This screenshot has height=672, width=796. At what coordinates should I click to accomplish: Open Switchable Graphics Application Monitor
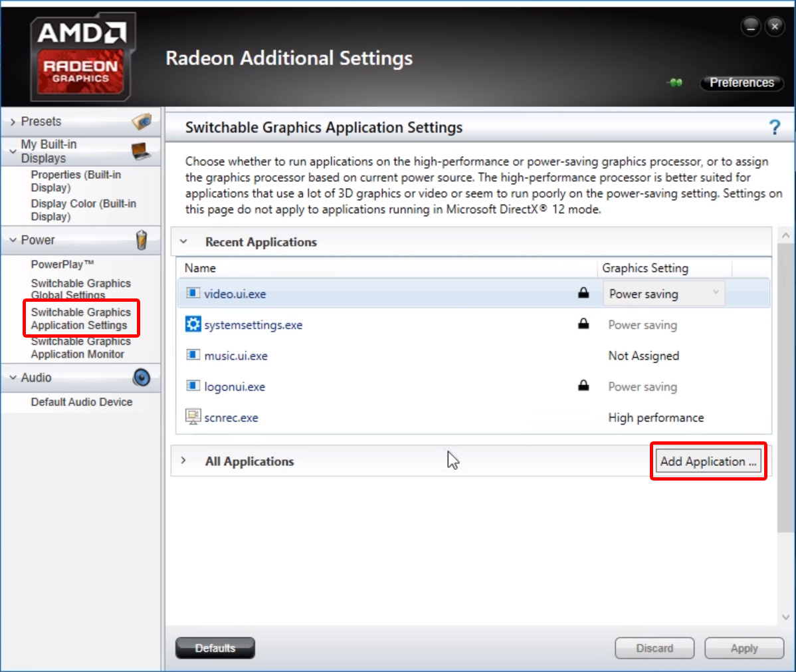[x=80, y=348]
